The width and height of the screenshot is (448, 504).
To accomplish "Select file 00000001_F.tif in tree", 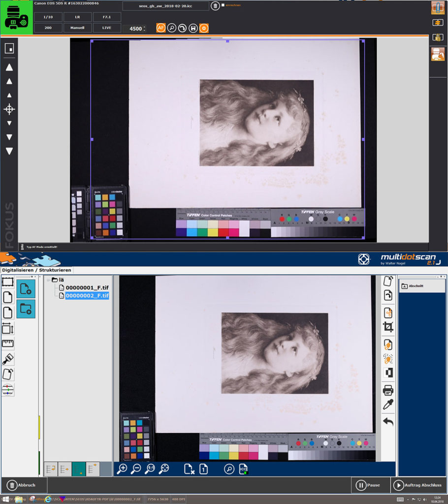I will 87,287.
